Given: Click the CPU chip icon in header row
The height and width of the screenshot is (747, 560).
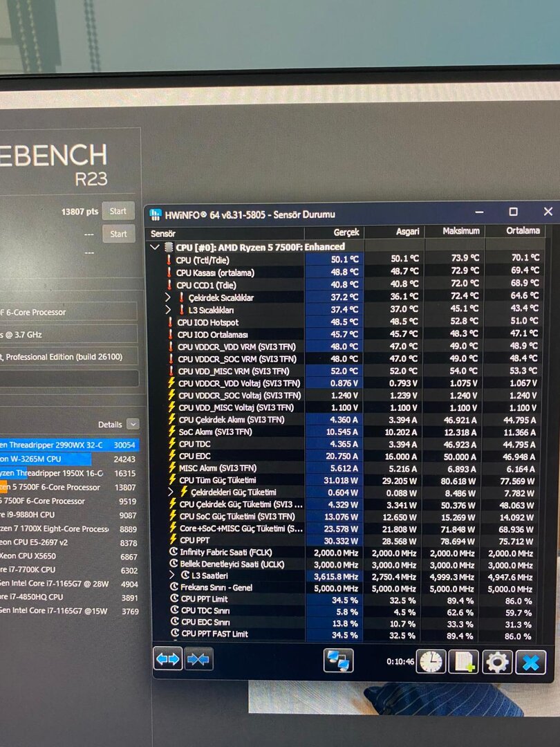Looking at the screenshot, I should click(x=169, y=247).
